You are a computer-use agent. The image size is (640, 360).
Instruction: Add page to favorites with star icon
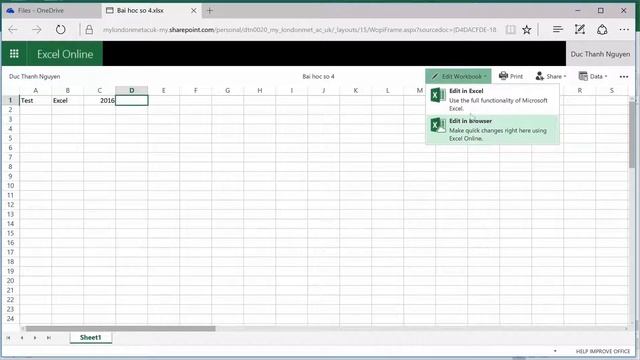point(527,29)
